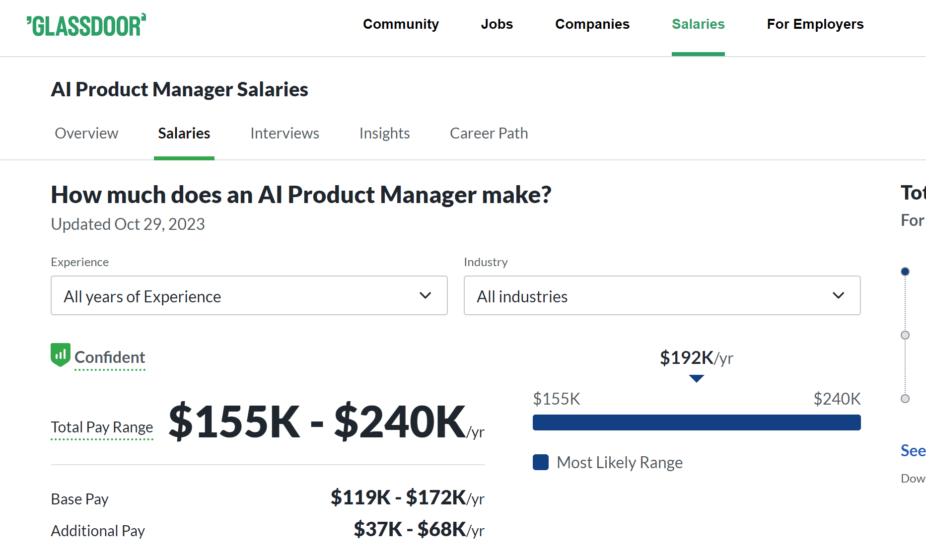Click the green Confident shield badge
Image resolution: width=926 pixels, height=560 pixels.
click(x=60, y=355)
